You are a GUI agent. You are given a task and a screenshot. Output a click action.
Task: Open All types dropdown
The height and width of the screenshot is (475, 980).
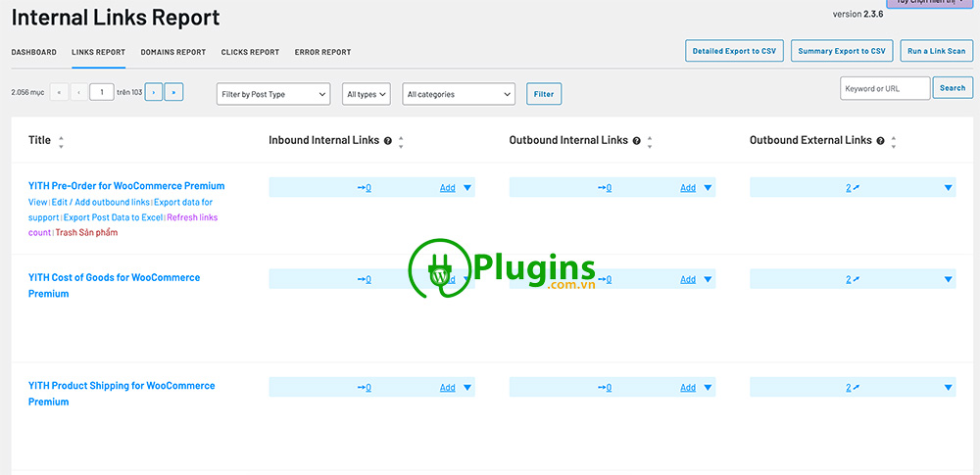coord(367,94)
